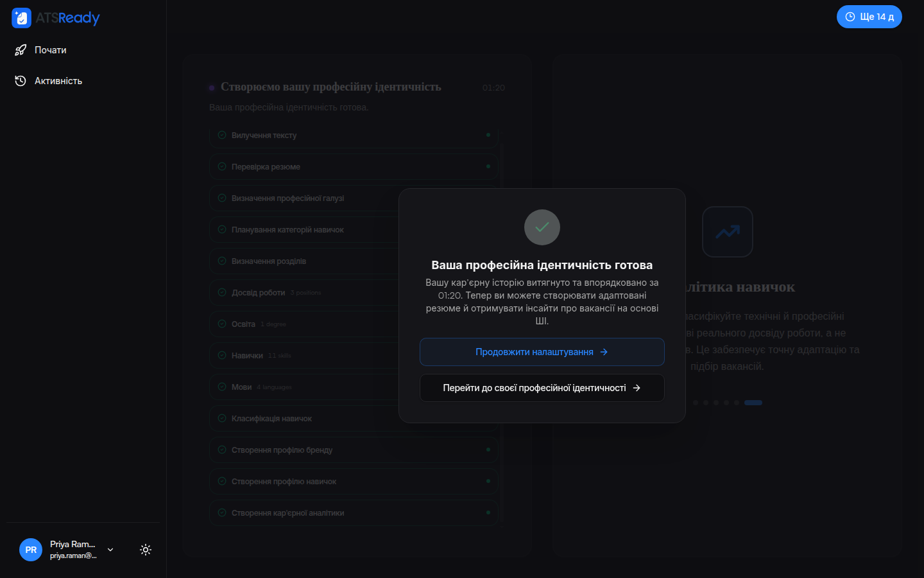The image size is (924, 578).
Task: Click Створення профілю бренду label
Action: click(x=282, y=450)
